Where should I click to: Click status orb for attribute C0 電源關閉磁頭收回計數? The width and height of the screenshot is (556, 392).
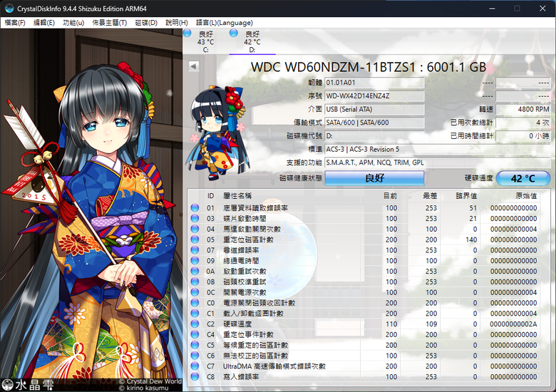click(195, 303)
